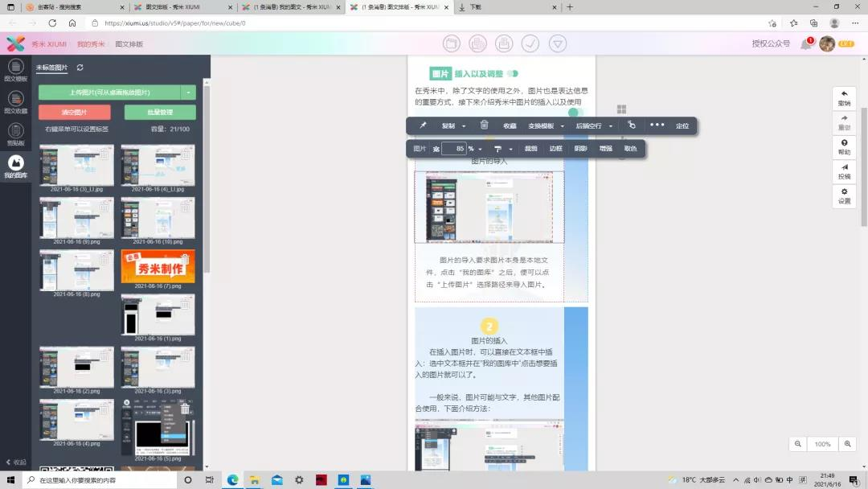Click the XIUMI logo
Image resolution: width=868 pixels, height=489 pixels.
(15, 43)
